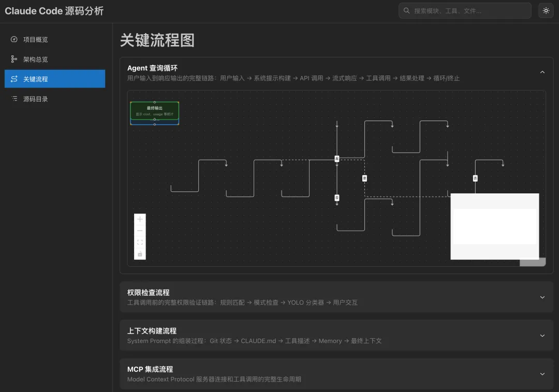
Task: Open 项目概览 from the sidebar navigation
Action: click(x=36, y=39)
